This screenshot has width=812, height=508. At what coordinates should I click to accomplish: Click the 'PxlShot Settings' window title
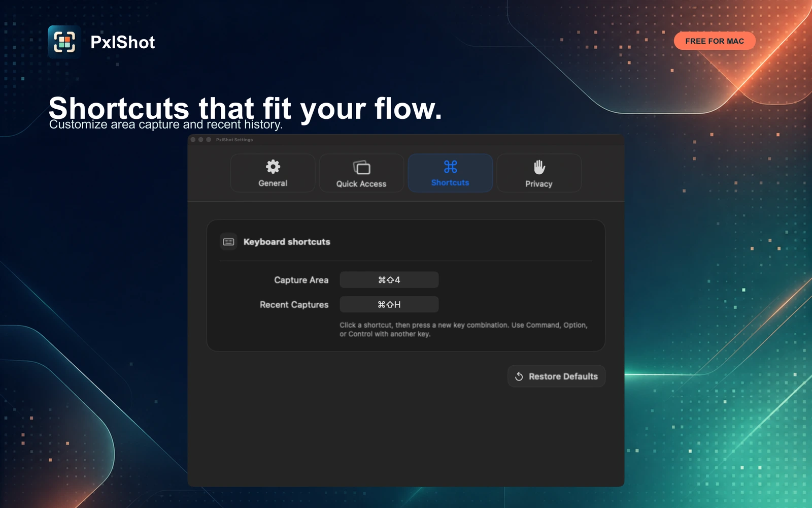pos(234,140)
